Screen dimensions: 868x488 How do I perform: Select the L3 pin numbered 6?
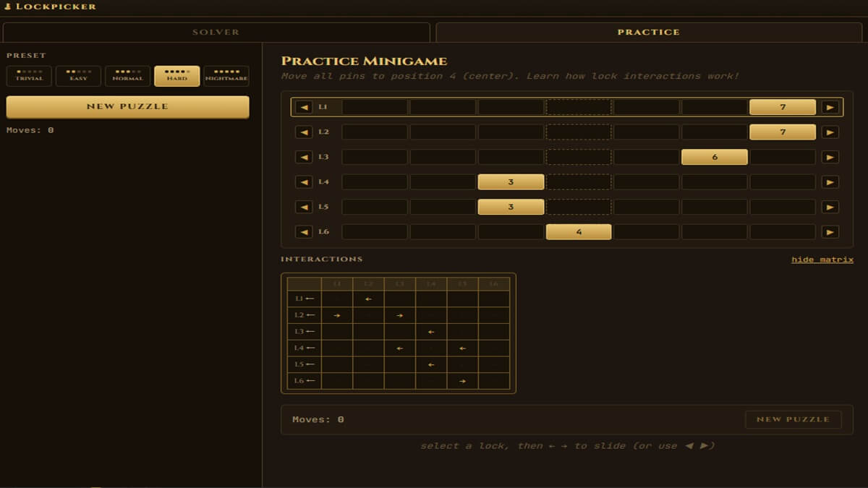pos(715,157)
